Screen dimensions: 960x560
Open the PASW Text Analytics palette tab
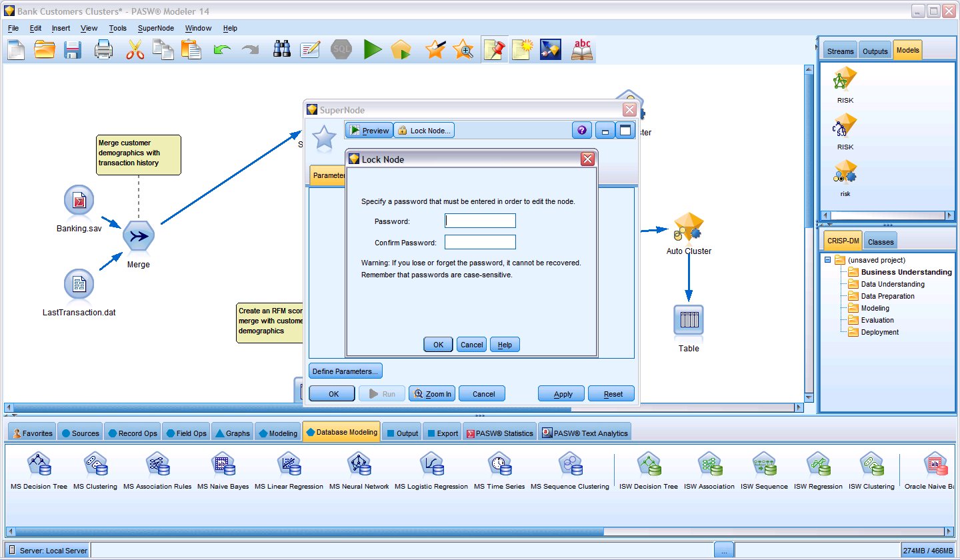click(x=585, y=433)
